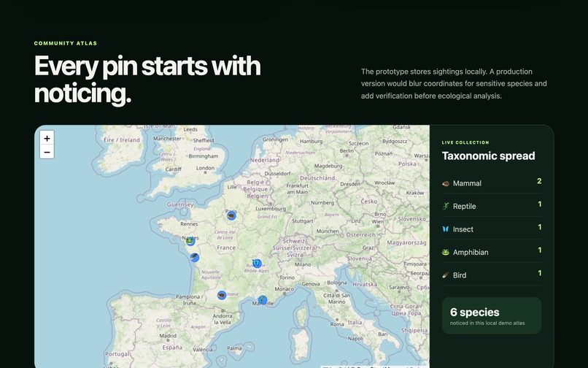The width and height of the screenshot is (588, 368).
Task: Select the Amphibian label in the list
Action: [471, 253]
